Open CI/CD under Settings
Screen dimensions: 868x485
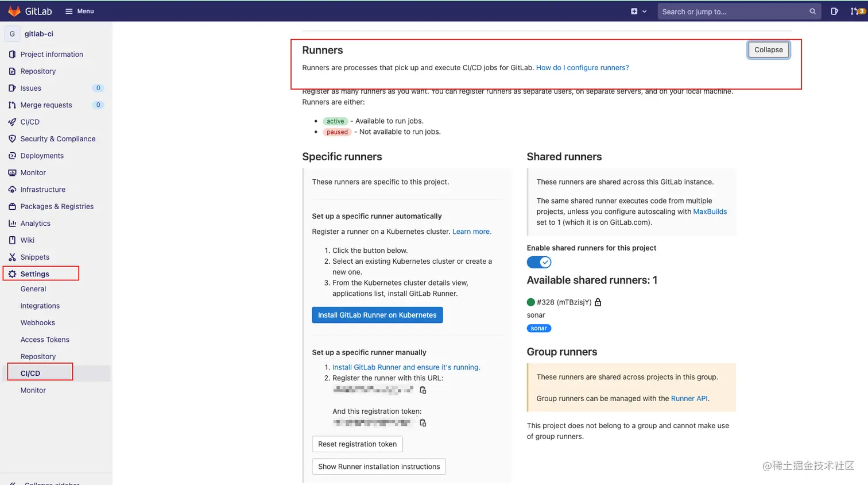point(30,374)
